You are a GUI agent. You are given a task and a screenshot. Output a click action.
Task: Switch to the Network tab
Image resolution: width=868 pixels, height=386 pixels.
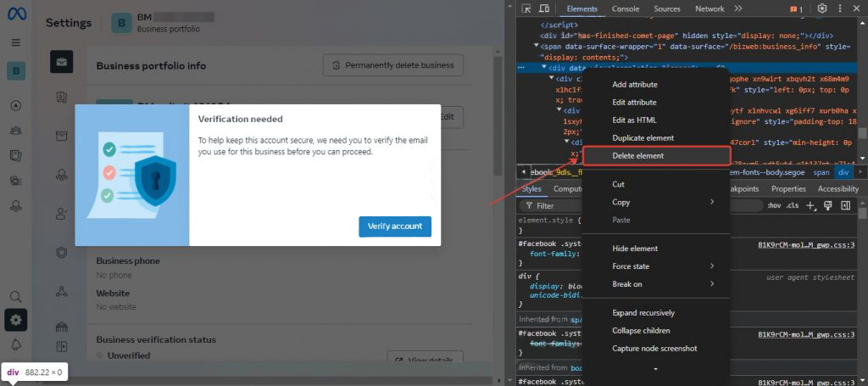tap(709, 8)
